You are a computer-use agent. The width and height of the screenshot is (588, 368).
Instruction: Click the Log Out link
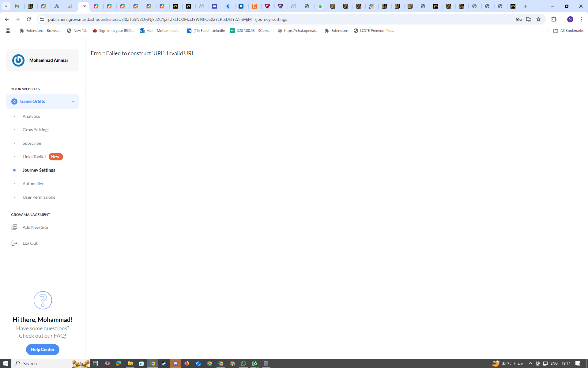(30, 243)
